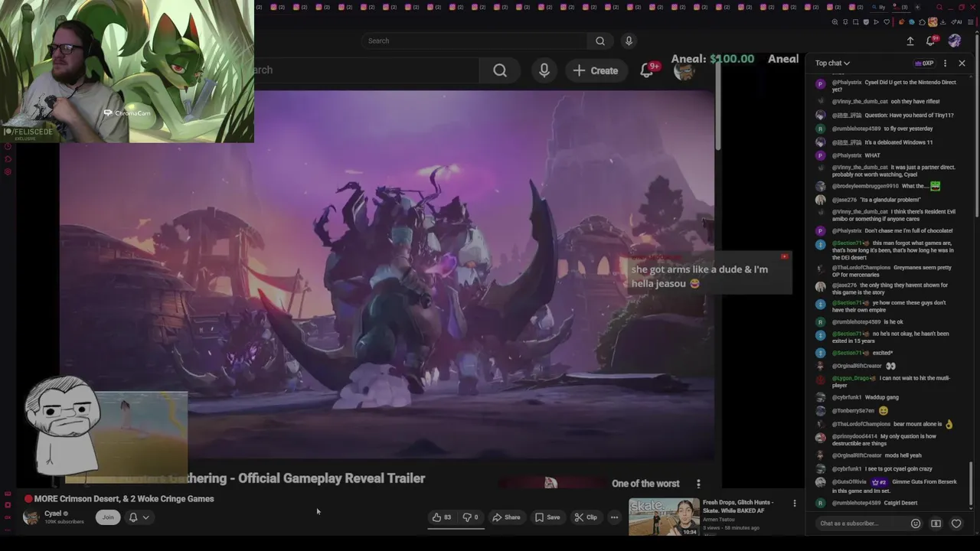
Task: Click the browser extensions puzzle icon
Action: coord(922,22)
